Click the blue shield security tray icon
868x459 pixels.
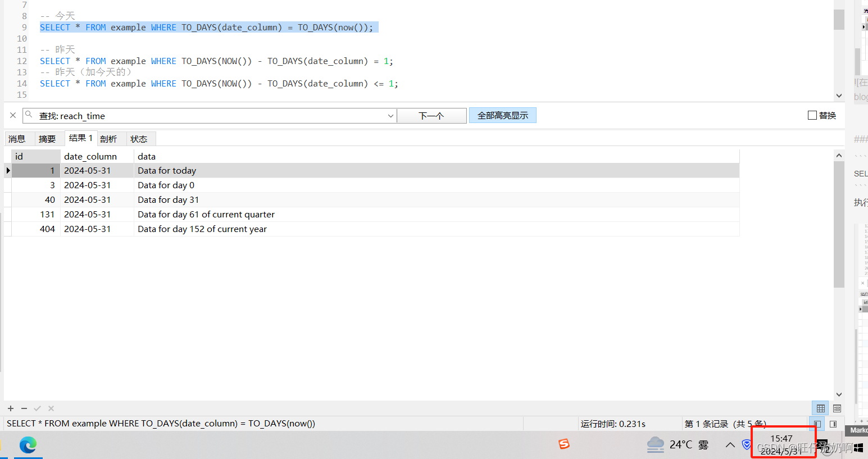pos(747,445)
